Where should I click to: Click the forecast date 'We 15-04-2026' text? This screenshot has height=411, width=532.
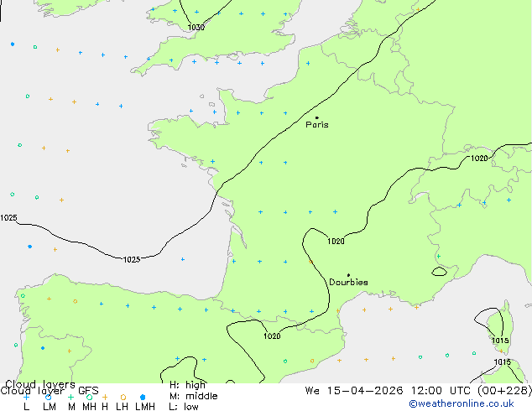point(354,391)
